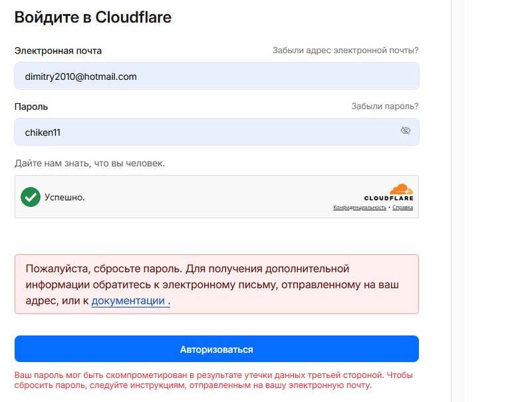This screenshot has height=402, width=532.
Task: Click the green success checkmark icon
Action: click(x=30, y=197)
